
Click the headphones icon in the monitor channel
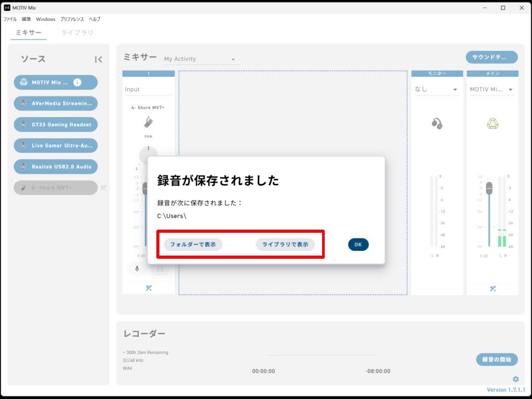pos(437,123)
